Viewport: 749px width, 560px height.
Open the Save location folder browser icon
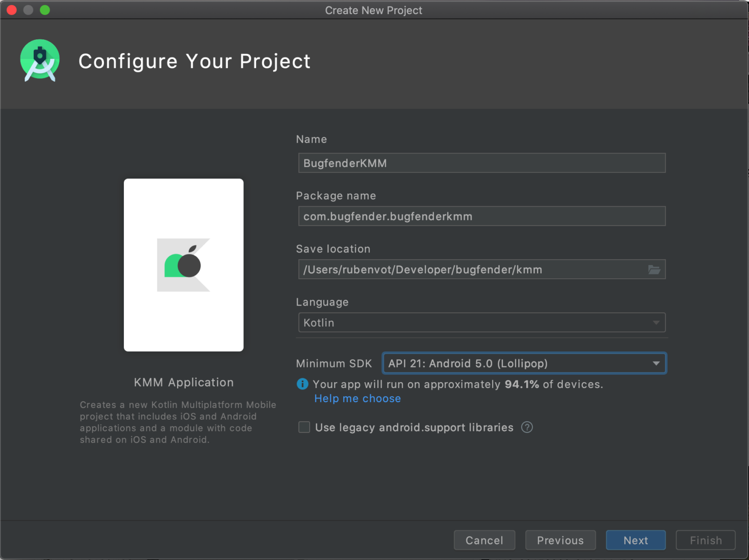[x=654, y=269]
